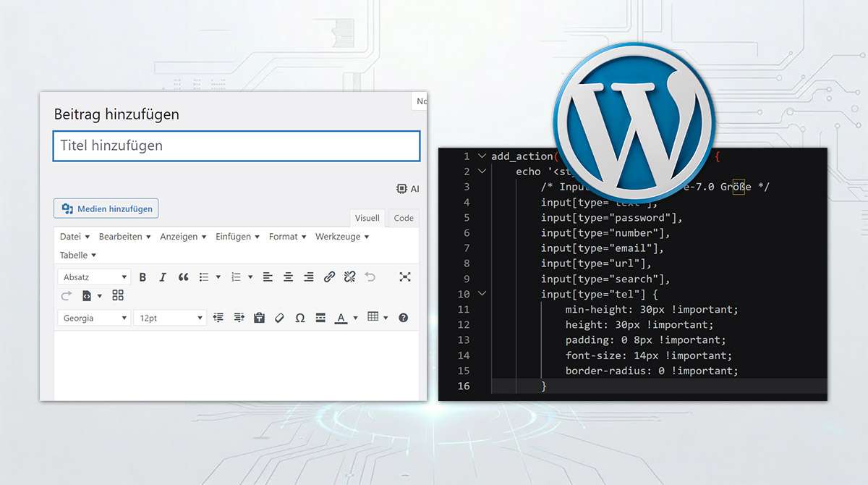The image size is (868, 485).
Task: Click the AI chip icon
Action: tap(401, 188)
